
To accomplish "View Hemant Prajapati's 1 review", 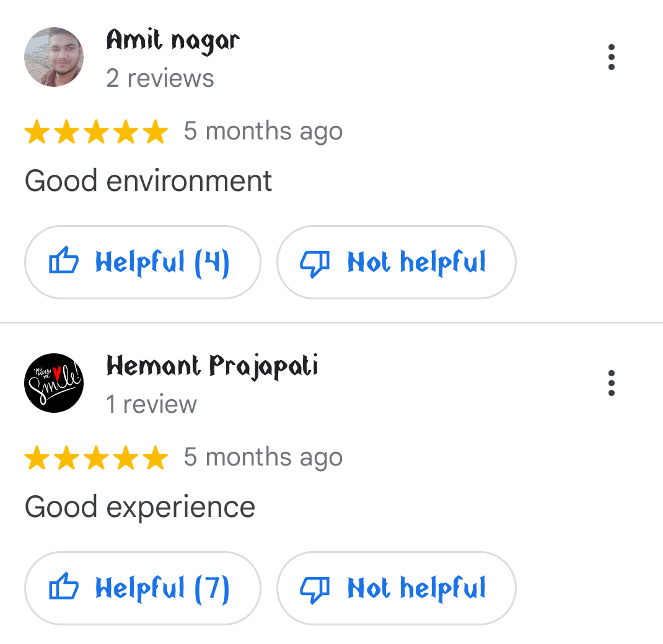I will [151, 404].
